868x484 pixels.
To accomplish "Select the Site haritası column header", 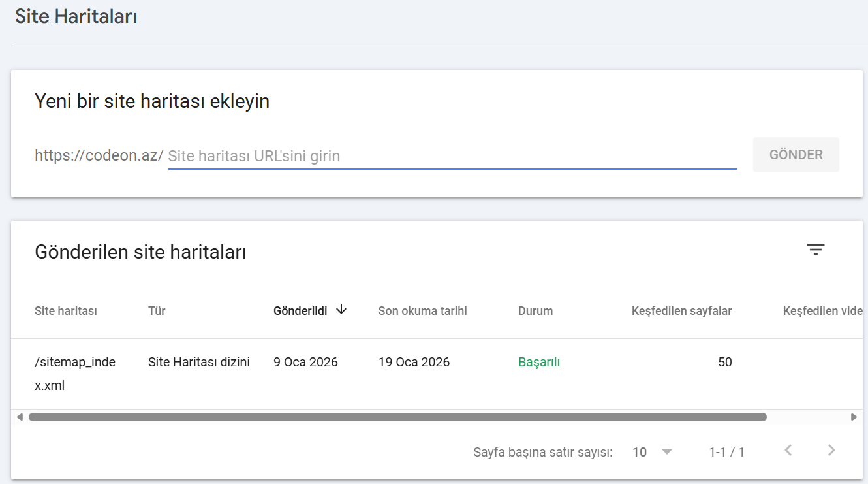I will pos(65,310).
